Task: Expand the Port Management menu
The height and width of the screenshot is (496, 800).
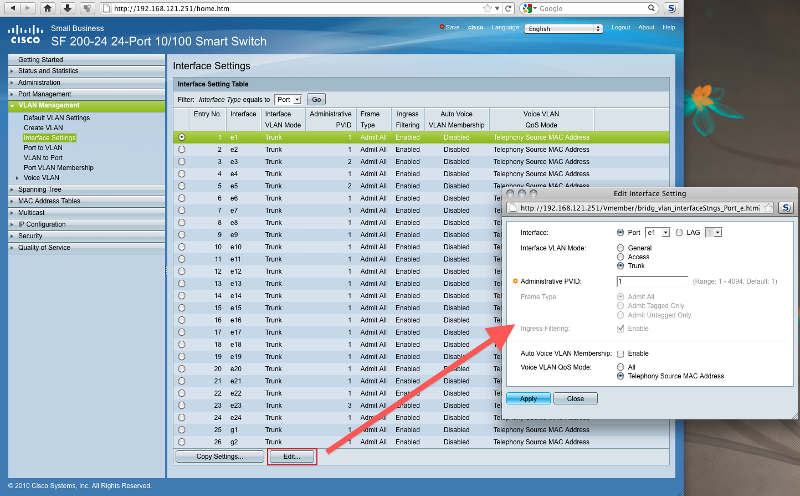Action: pyautogui.click(x=45, y=94)
